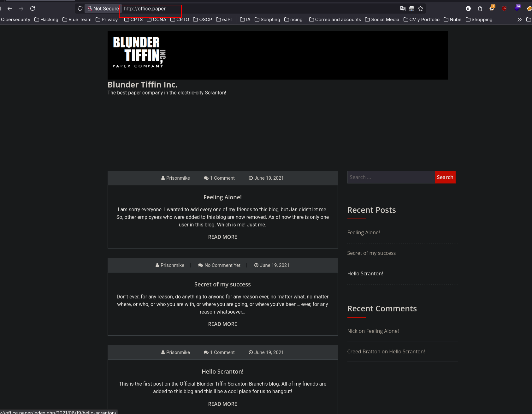This screenshot has width=532, height=414.
Task: Go back to previous page
Action: [x=10, y=9]
